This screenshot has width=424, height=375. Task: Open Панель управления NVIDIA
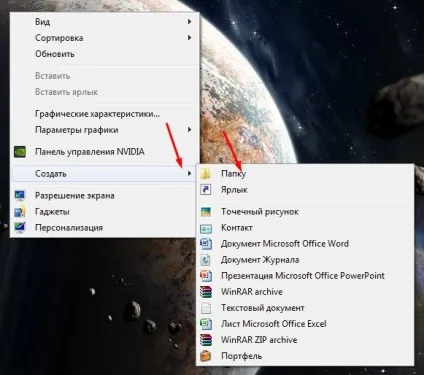(104, 152)
